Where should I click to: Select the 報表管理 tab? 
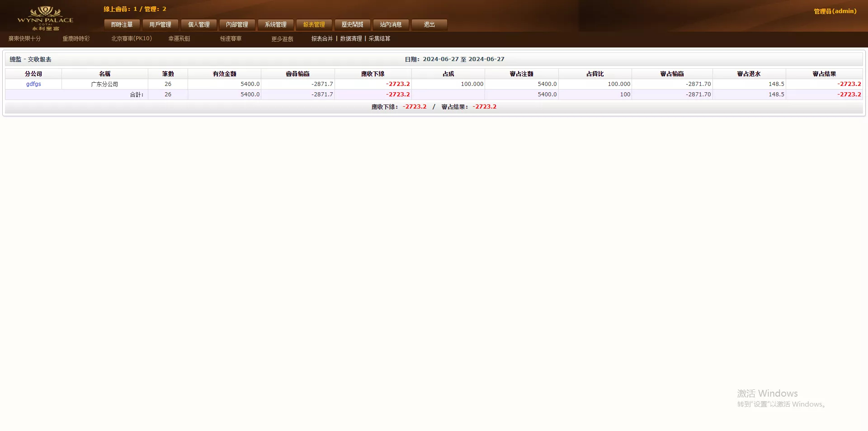[314, 24]
